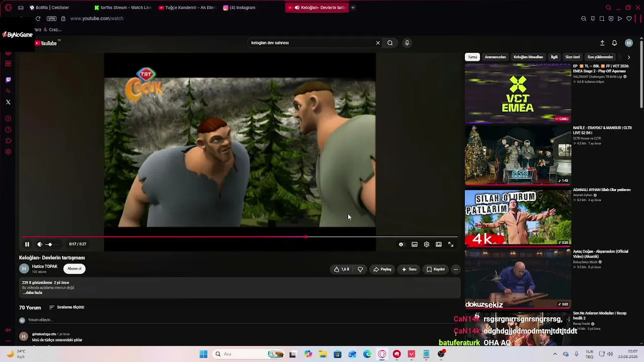Show hidden system tray icons

pos(555,354)
